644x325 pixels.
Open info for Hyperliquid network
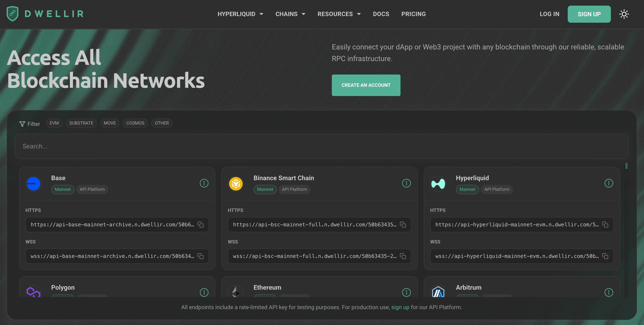click(608, 183)
